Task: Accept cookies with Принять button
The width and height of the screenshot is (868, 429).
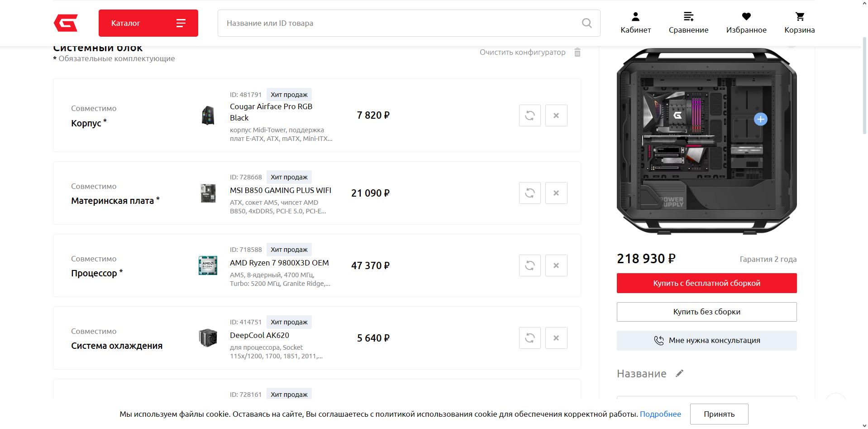Action: pos(719,414)
